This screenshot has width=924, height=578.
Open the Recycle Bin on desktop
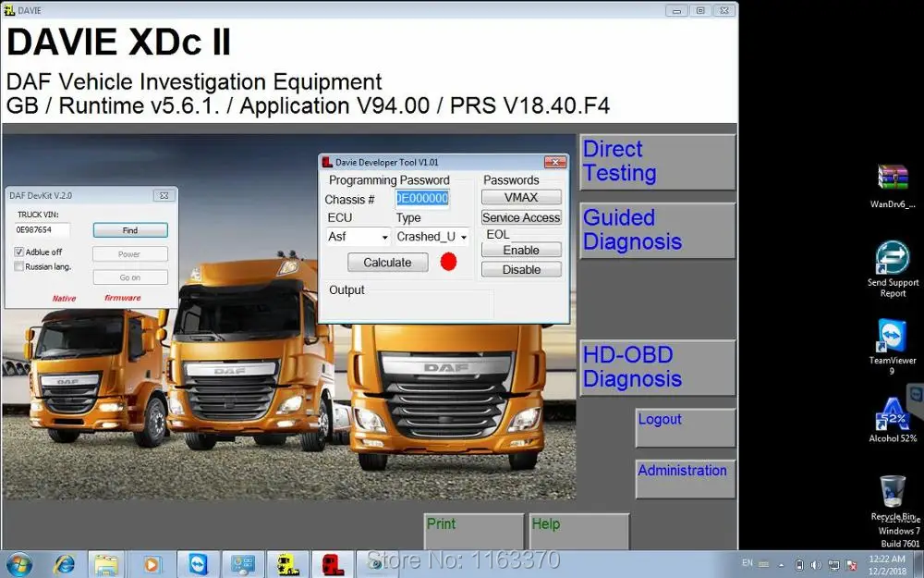893,498
